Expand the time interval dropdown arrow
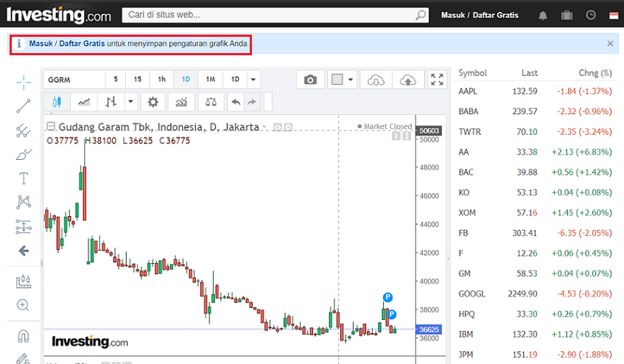Screen dimensions: 624x364 (253, 80)
